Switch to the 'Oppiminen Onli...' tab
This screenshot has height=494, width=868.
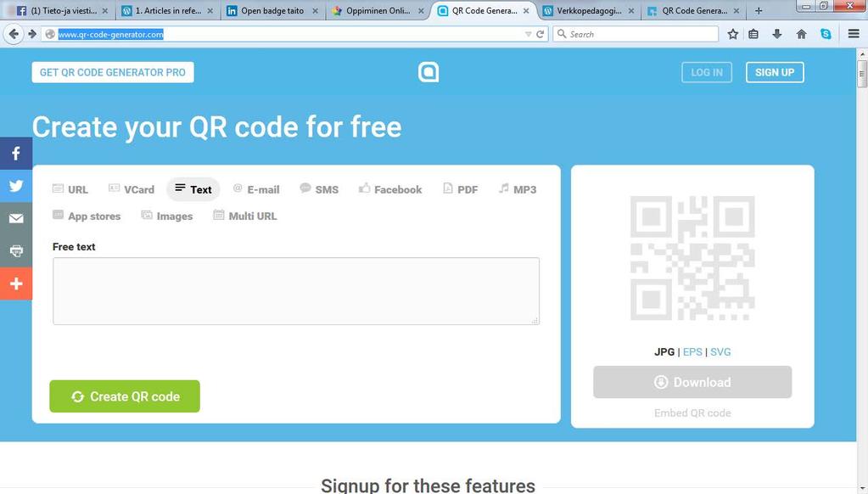click(378, 10)
